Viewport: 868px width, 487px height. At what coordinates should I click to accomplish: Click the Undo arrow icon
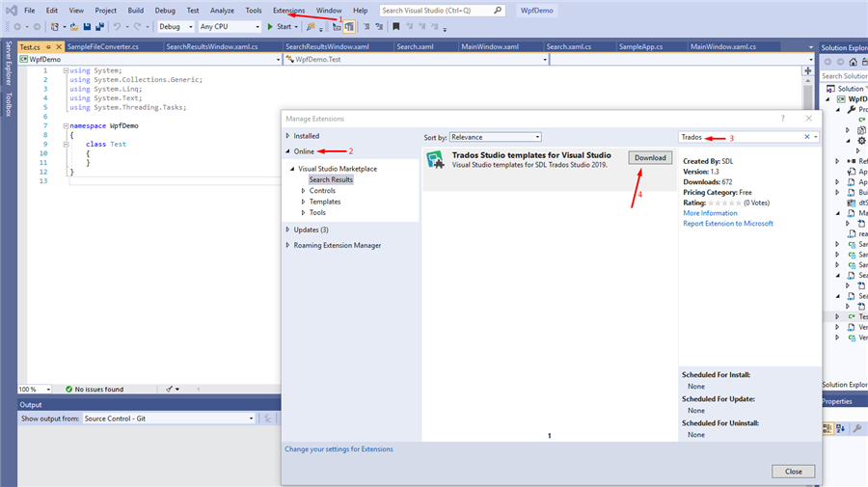click(x=117, y=27)
